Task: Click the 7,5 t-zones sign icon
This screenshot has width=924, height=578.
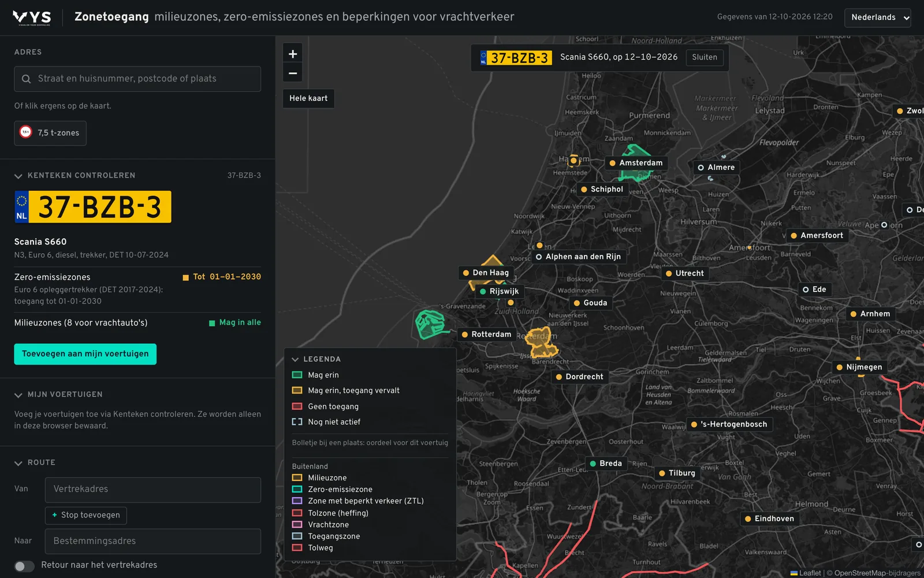Action: [25, 132]
